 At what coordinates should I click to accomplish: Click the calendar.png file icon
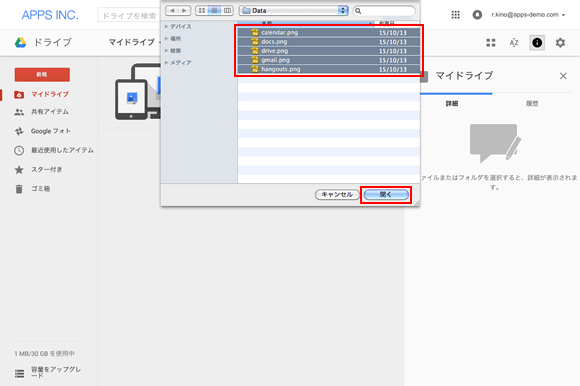pyautogui.click(x=254, y=33)
